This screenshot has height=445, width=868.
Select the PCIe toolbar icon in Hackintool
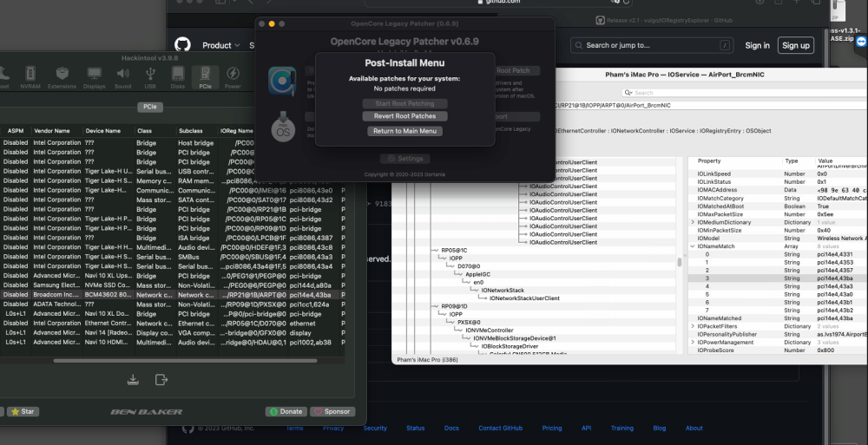(205, 77)
